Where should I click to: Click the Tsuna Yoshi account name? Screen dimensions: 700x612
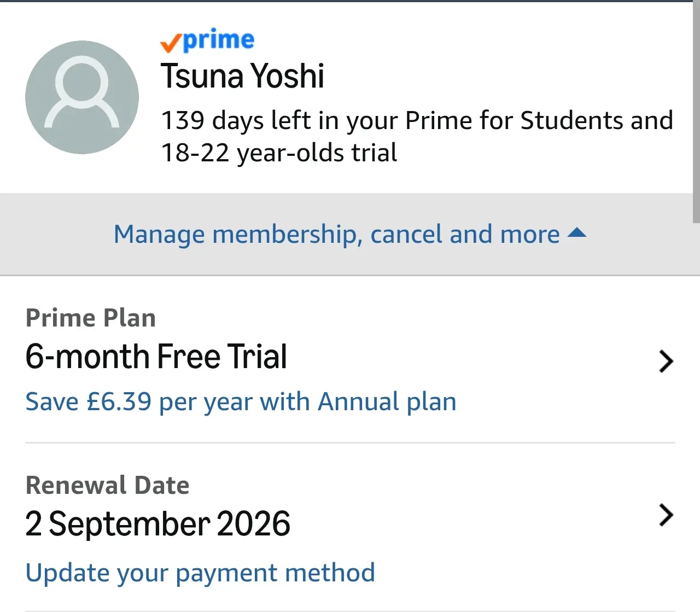coord(242,75)
